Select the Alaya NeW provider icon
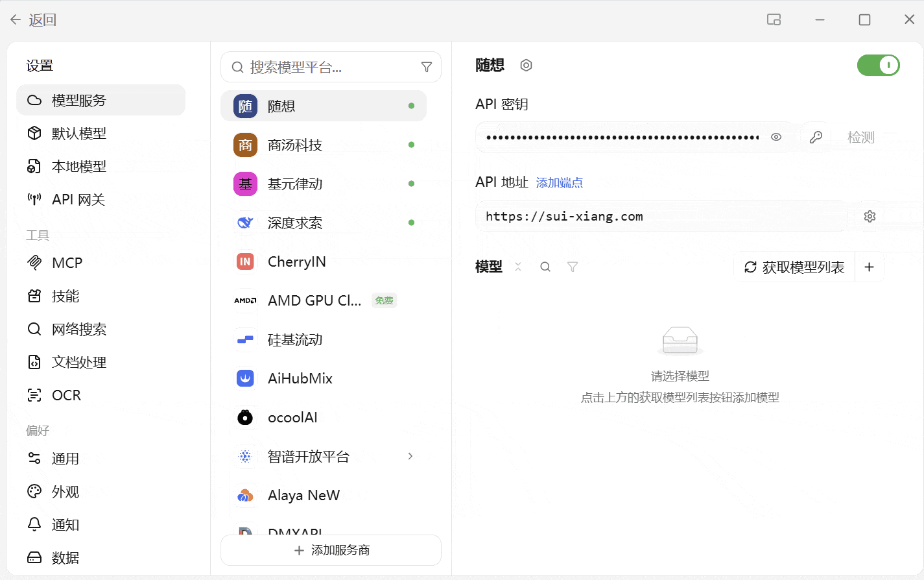The height and width of the screenshot is (580, 924). (x=245, y=495)
